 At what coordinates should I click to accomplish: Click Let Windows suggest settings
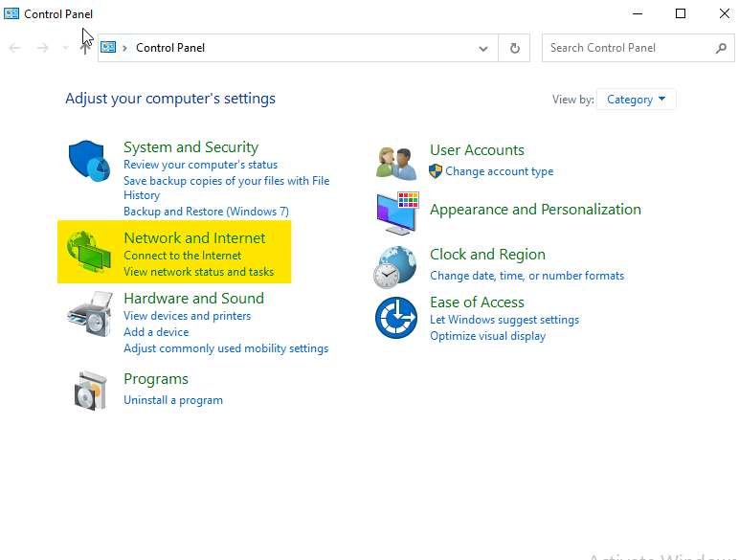(x=504, y=320)
